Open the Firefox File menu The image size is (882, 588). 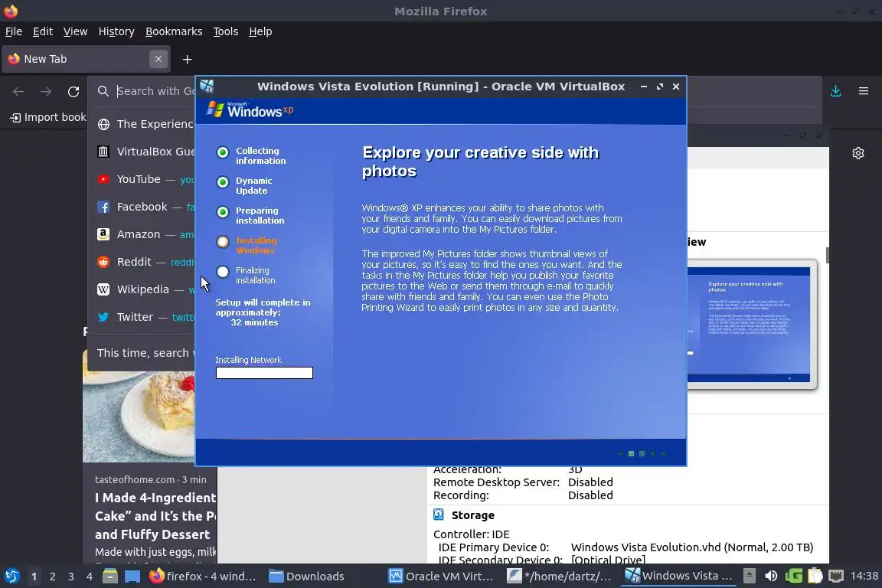pyautogui.click(x=14, y=31)
